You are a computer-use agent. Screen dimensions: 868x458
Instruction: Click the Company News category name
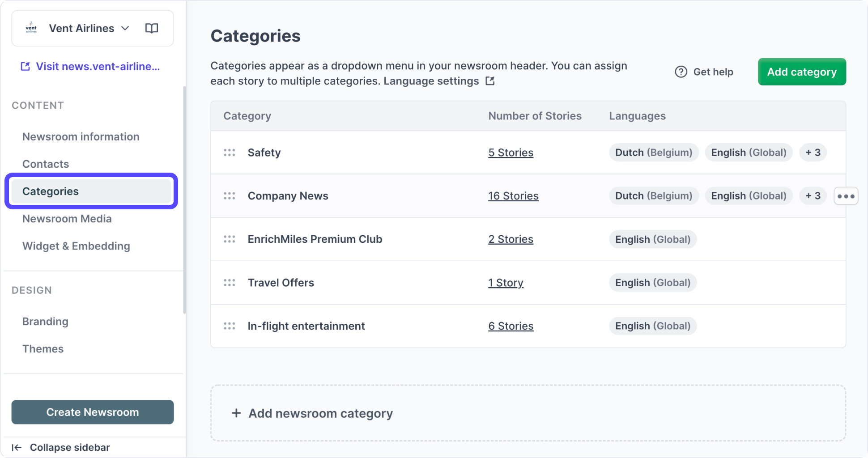tap(288, 196)
